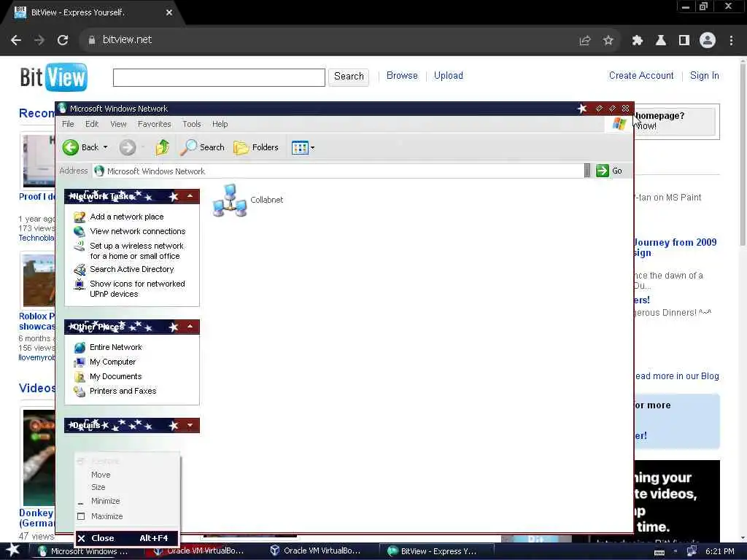Open Chrome profile avatar
The height and width of the screenshot is (560, 747).
(708, 40)
